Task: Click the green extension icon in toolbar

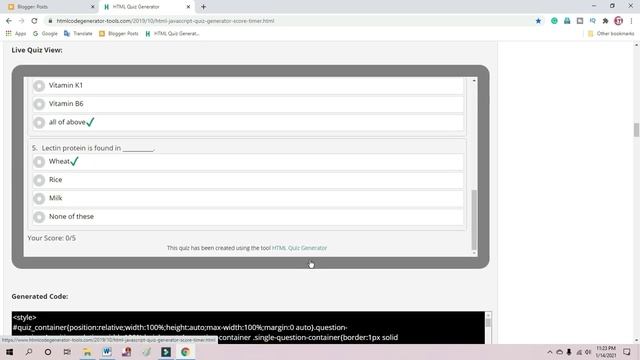Action: coord(554,21)
